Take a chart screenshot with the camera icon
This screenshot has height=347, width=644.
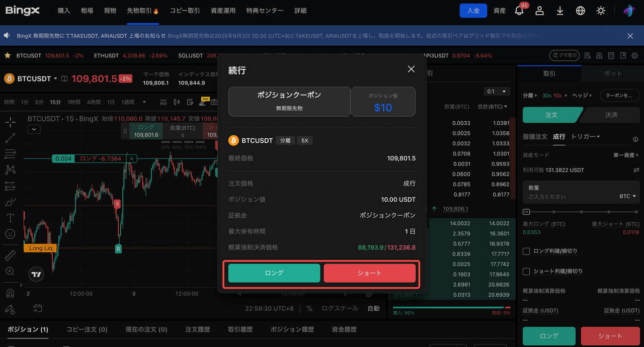214,102
